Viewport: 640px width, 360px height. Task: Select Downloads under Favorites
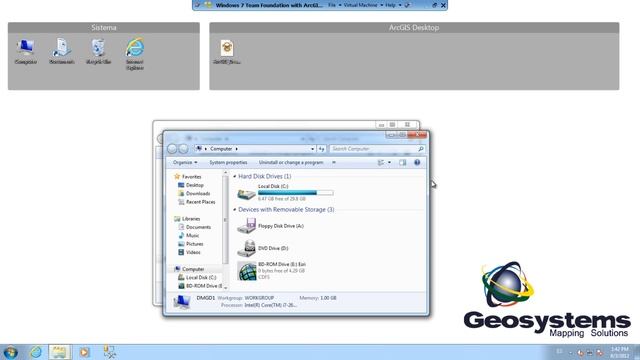click(x=198, y=193)
